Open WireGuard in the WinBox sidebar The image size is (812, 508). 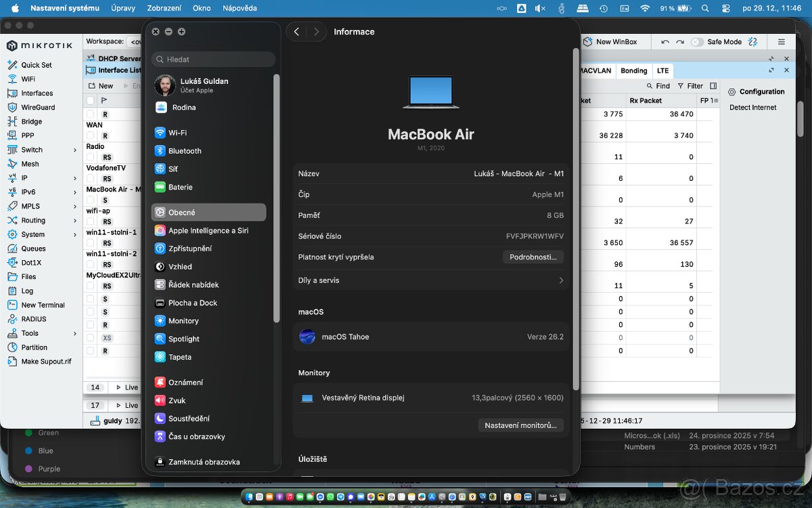pyautogui.click(x=37, y=107)
